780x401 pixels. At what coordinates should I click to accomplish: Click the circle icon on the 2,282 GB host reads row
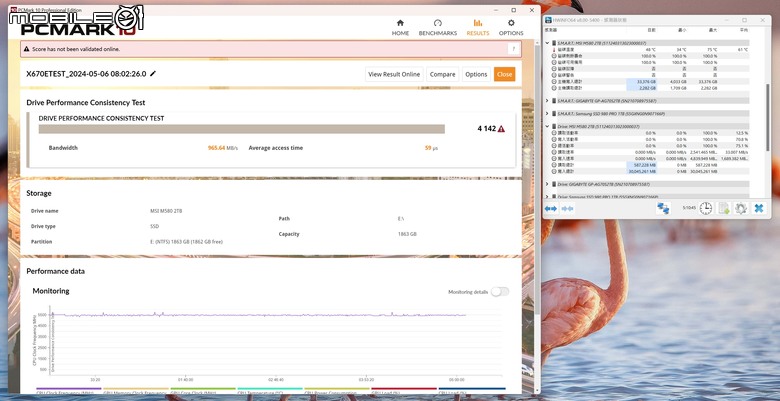click(554, 88)
